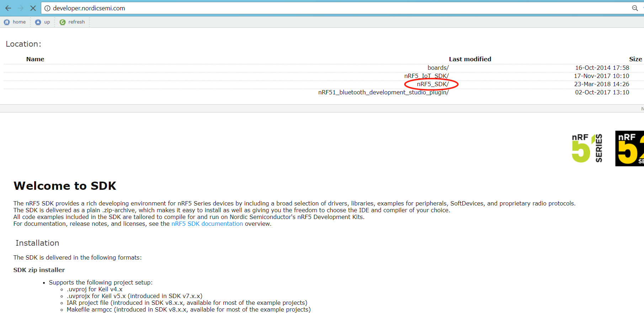Click the date 16-Oct-2014 17:58
Screen dimensions: 644x313
tap(602, 68)
